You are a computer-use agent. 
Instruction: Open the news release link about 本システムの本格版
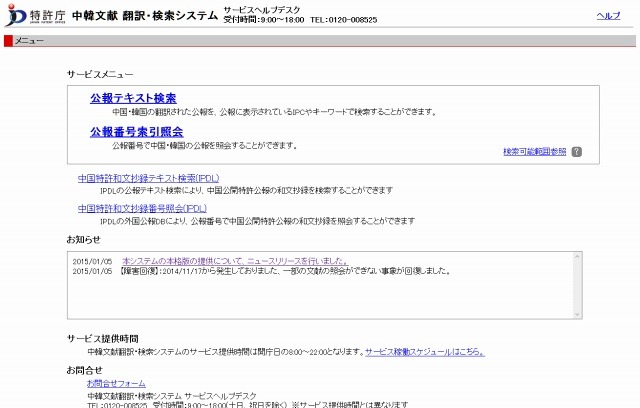235,261
